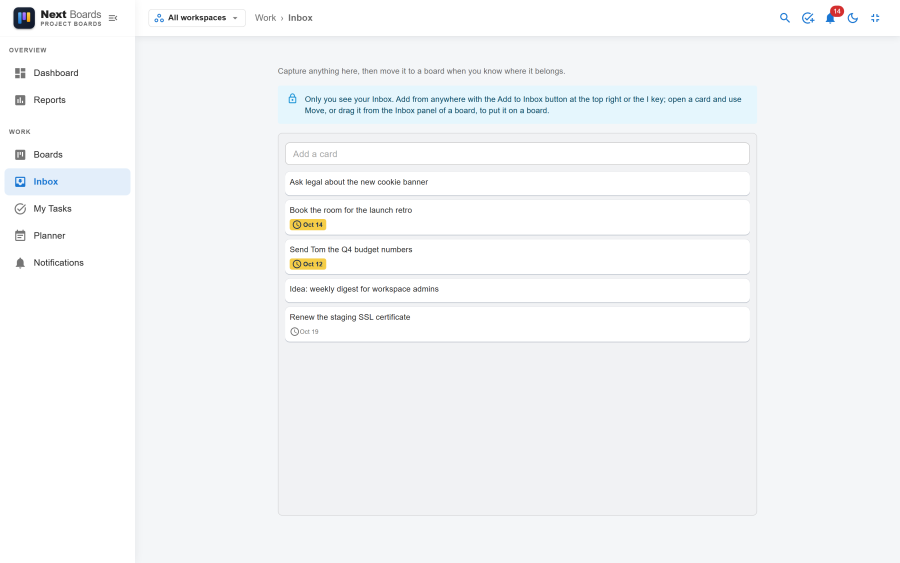Click the My Tasks checkmark icon
The width and height of the screenshot is (900, 563).
[20, 208]
